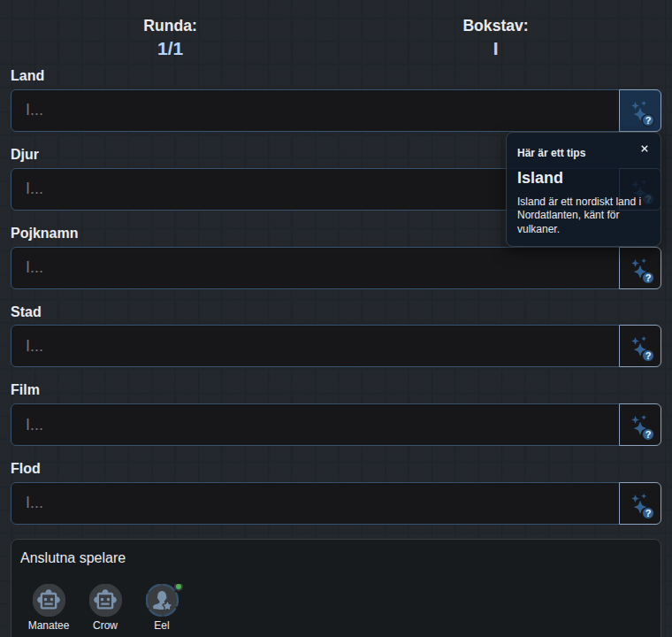Click the Film answer field
The height and width of the screenshot is (637, 672).
tap(315, 425)
